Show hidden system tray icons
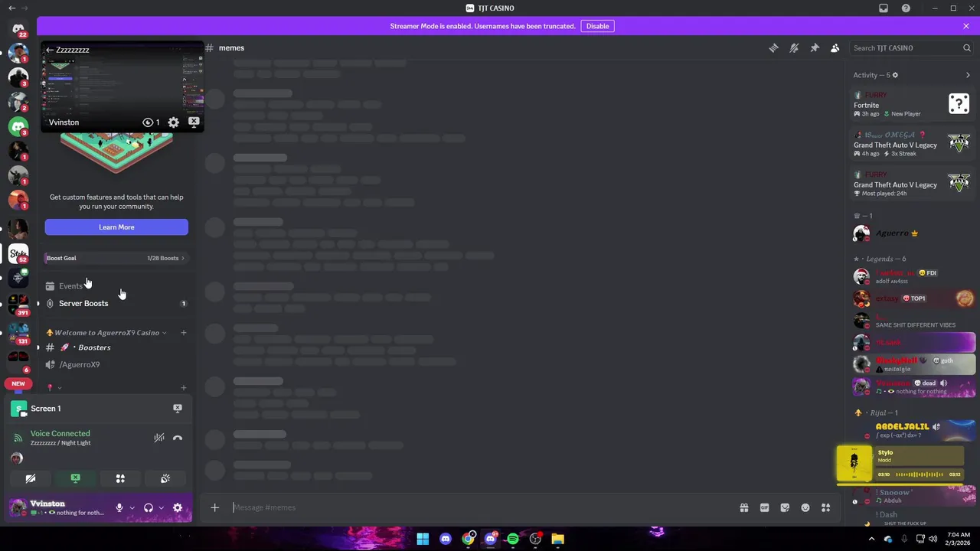Viewport: 980px width, 551px height. point(871,540)
